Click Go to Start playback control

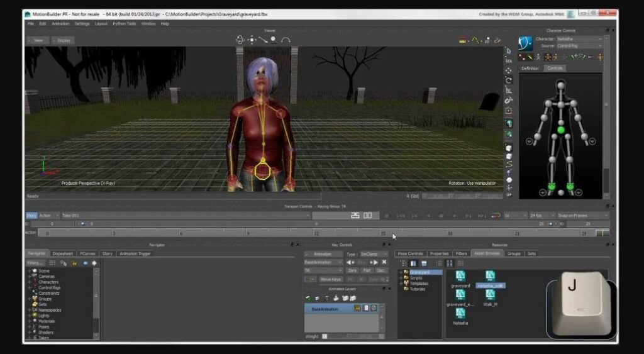pyautogui.click(x=401, y=216)
